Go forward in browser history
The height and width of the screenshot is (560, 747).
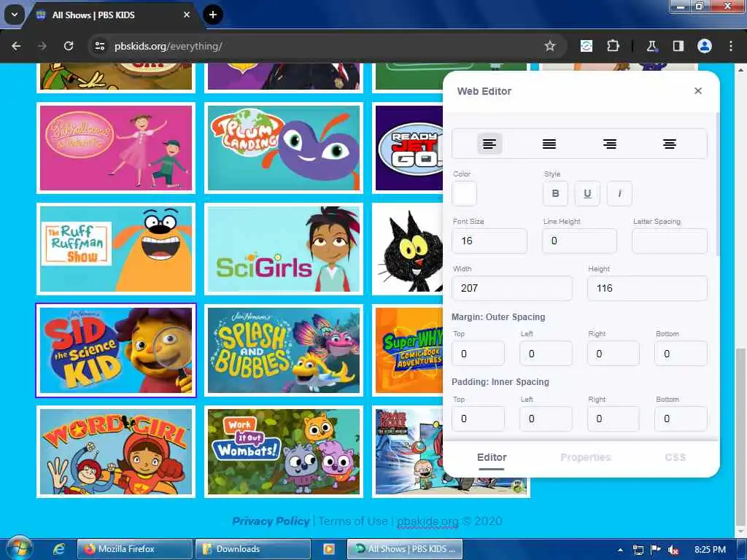coord(42,46)
